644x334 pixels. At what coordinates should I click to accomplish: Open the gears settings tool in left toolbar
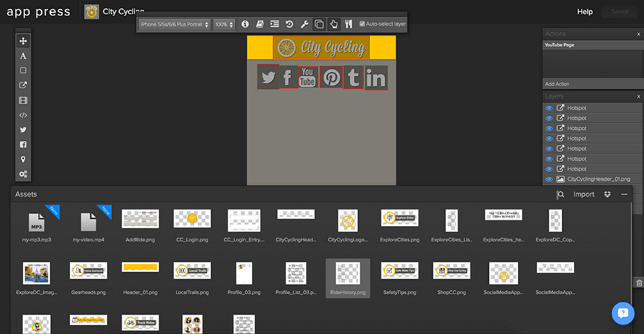coord(23,174)
